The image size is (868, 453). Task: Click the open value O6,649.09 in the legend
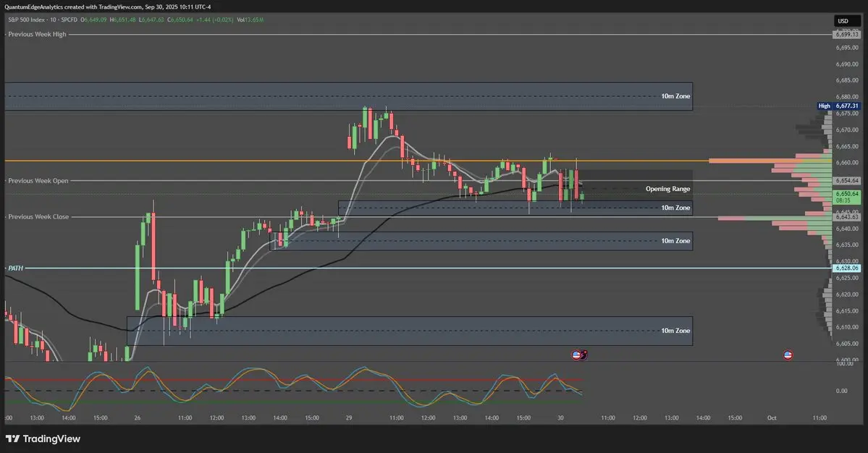pyautogui.click(x=93, y=20)
